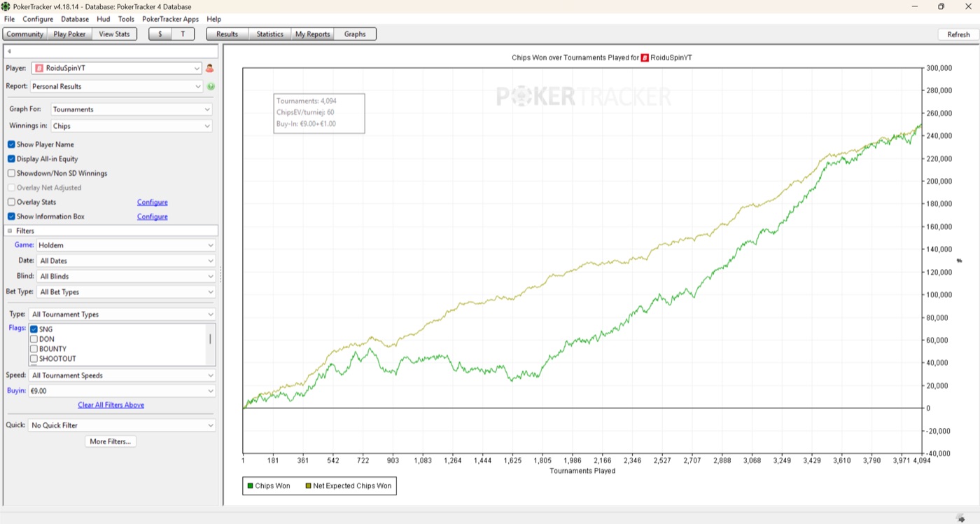Check the SHOOTOUT flag
This screenshot has width=980, height=524.
pos(34,359)
